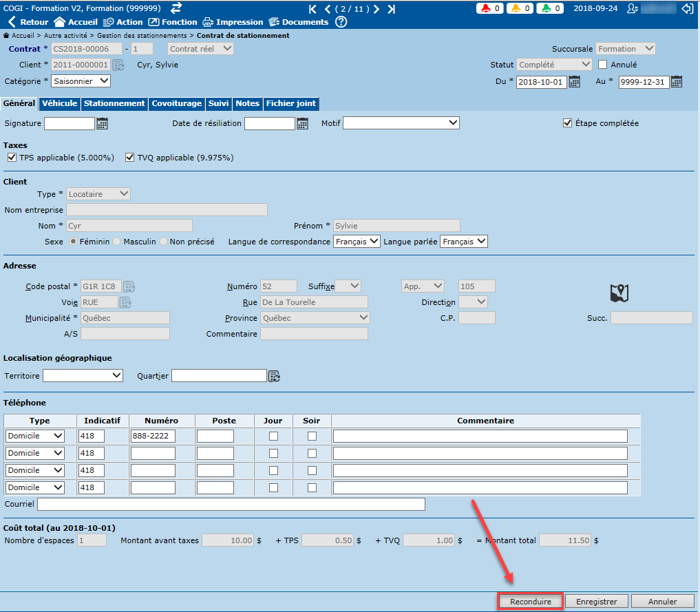The image size is (700, 612).
Task: Open the Covoiturage tab
Action: pos(176,103)
